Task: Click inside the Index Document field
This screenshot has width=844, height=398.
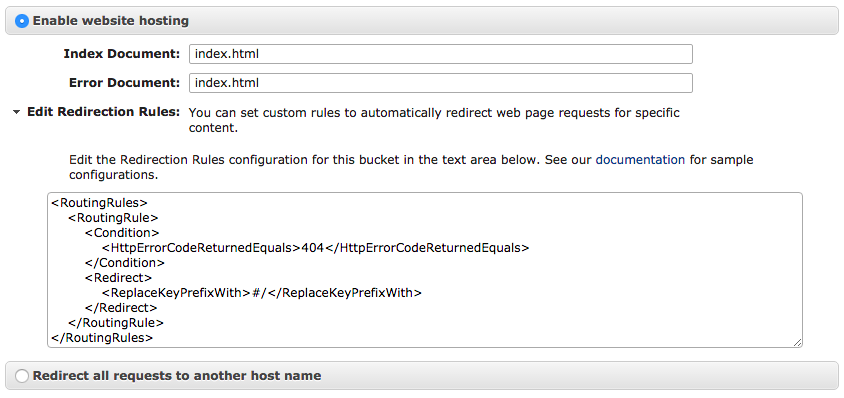Action: pos(440,54)
